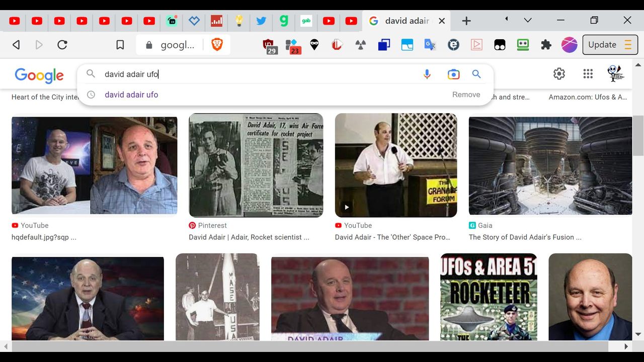Open the Update browser menu

click(610, 45)
